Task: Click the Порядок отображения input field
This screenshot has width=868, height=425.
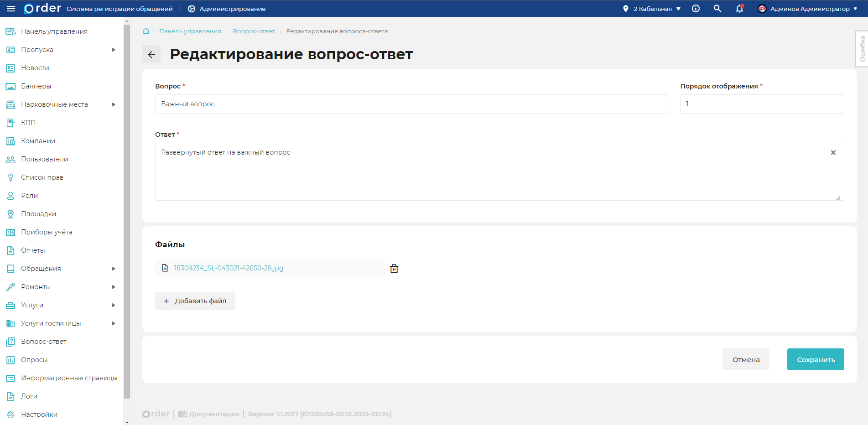Action: pos(761,104)
